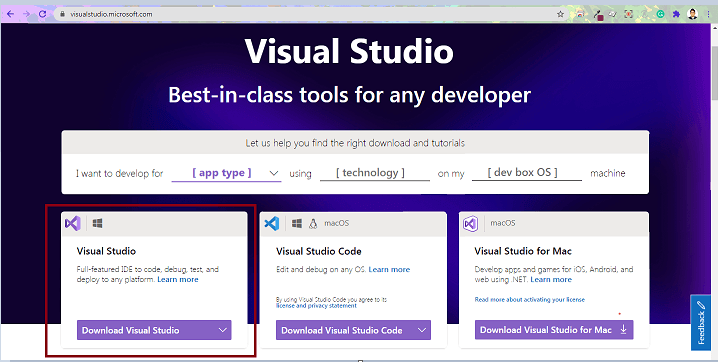Click the 'Best-in-class tools for any developer' subtitle
The width and height of the screenshot is (718, 362).
click(x=349, y=95)
